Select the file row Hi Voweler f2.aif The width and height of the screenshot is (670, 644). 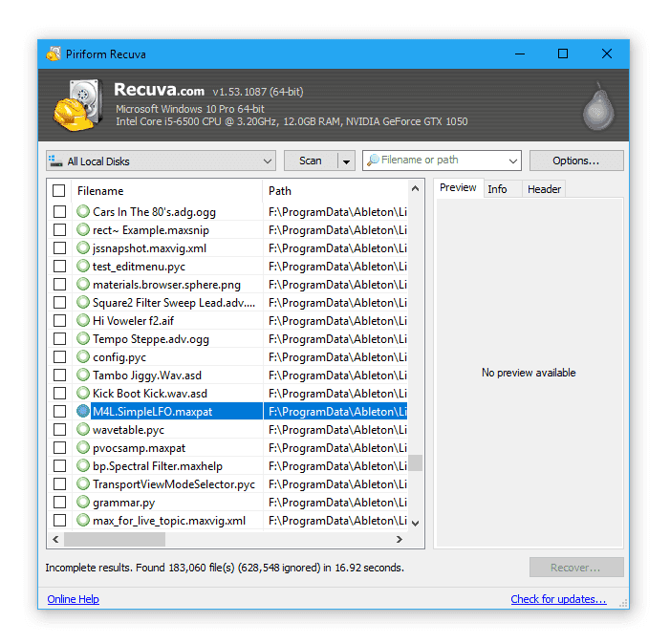click(227, 320)
